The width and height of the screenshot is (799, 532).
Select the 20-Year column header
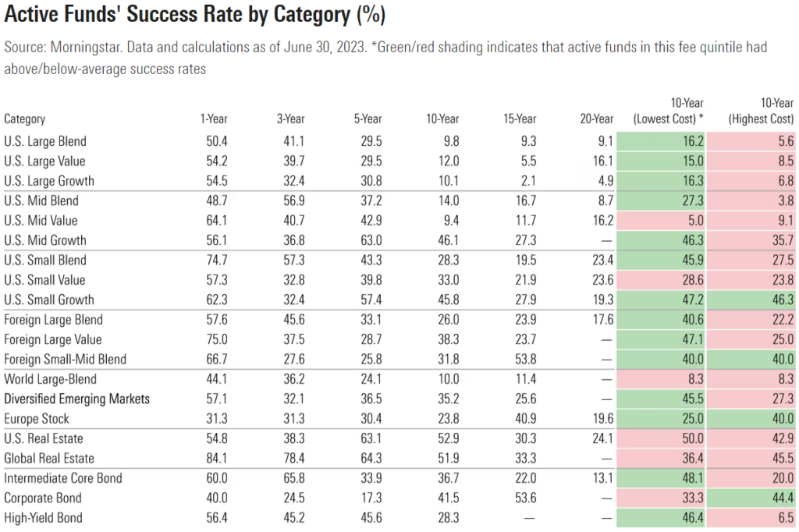[x=598, y=119]
